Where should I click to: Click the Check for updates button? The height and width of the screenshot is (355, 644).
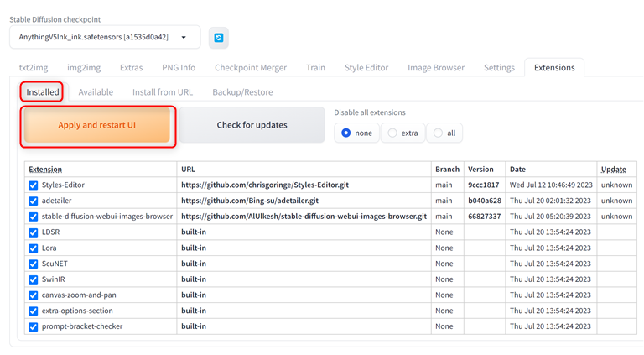click(x=252, y=125)
